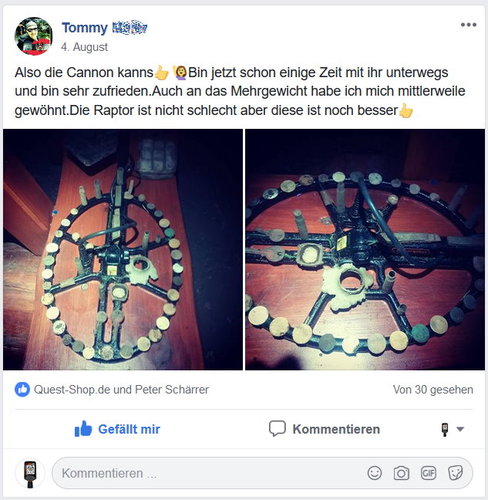The image size is (488, 500).
Task: Insert an emoji in the comment
Action: (374, 473)
